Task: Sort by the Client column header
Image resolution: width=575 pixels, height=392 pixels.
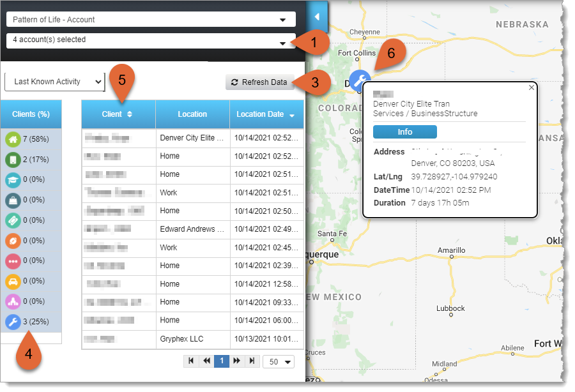Action: tap(118, 114)
